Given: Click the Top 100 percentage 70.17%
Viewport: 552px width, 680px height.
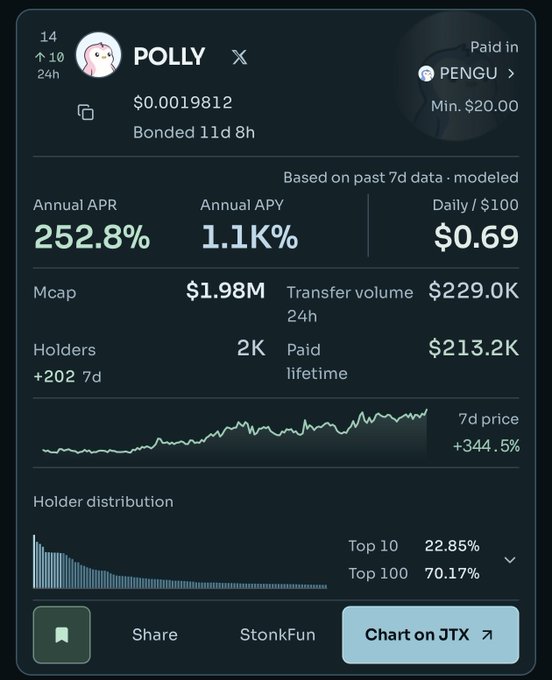Looking at the screenshot, I should pos(452,574).
